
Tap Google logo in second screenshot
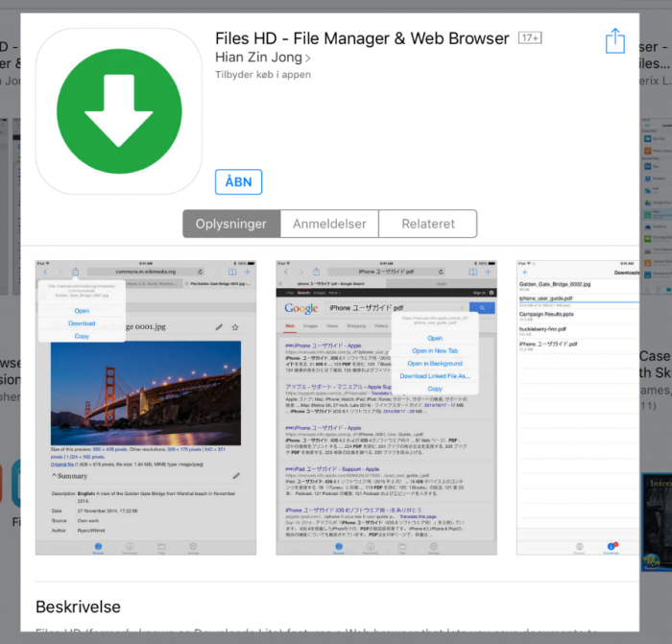(301, 308)
